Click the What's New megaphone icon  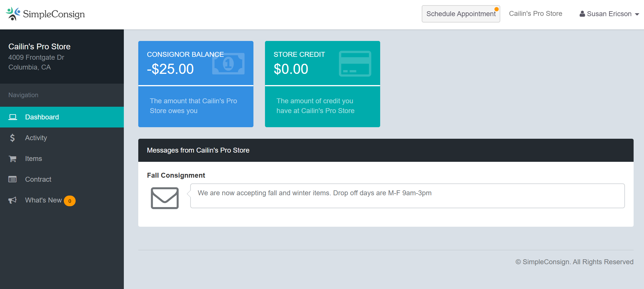pyautogui.click(x=12, y=200)
